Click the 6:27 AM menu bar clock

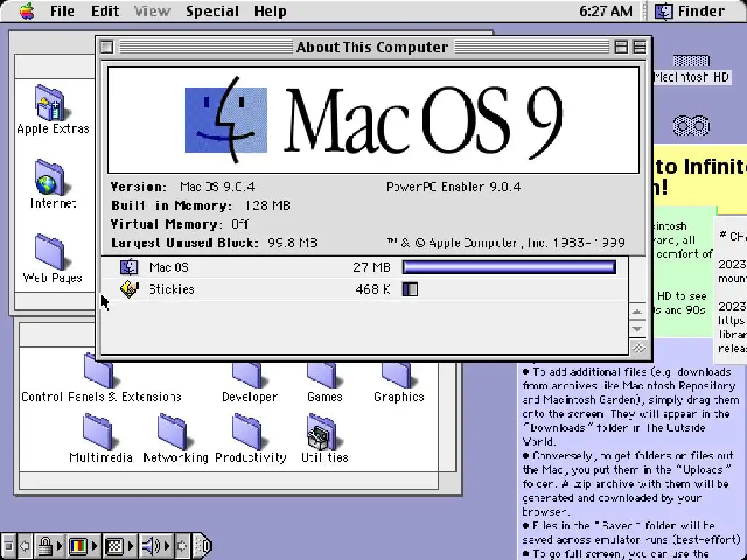606,11
